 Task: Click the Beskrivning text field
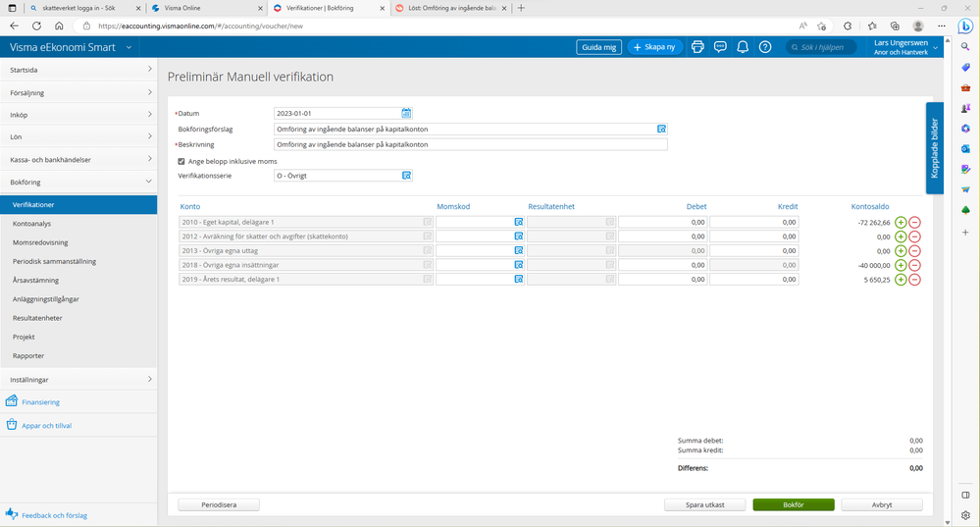point(471,144)
